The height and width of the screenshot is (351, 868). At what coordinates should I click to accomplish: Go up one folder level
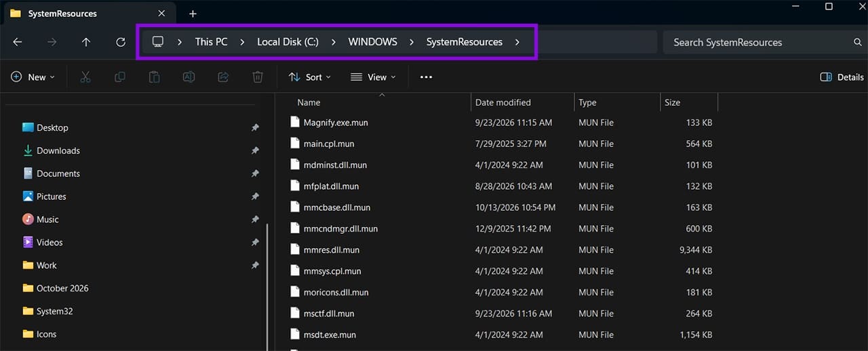(86, 42)
